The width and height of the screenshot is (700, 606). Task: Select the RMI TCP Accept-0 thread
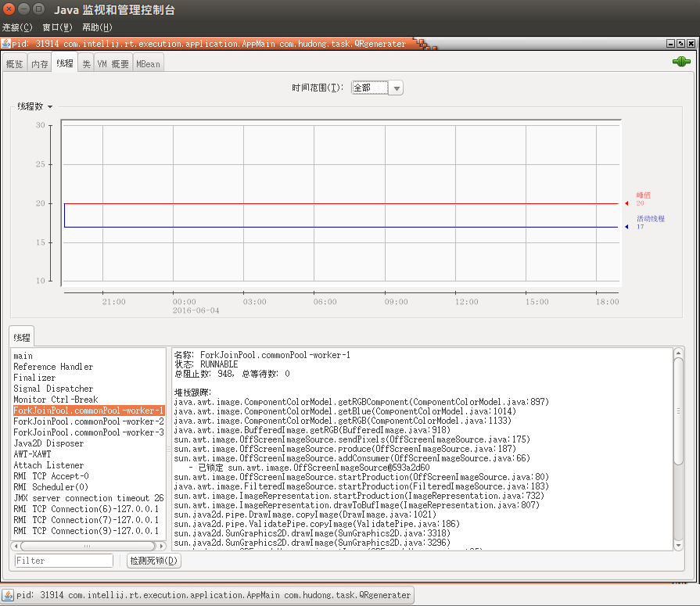(88, 475)
